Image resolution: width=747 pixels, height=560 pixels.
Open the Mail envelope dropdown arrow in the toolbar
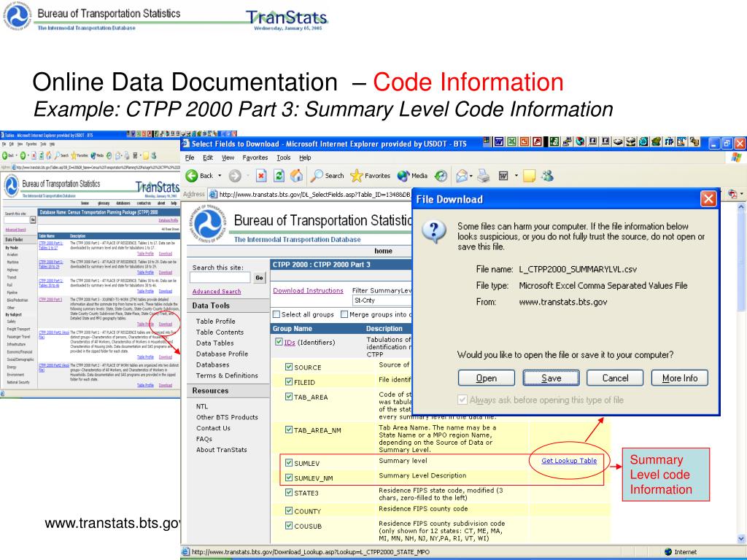pyautogui.click(x=471, y=176)
